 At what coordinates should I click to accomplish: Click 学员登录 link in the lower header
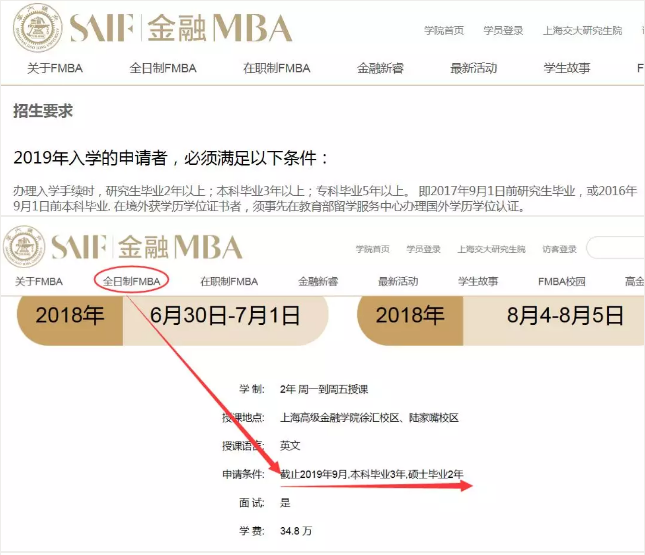click(x=423, y=249)
